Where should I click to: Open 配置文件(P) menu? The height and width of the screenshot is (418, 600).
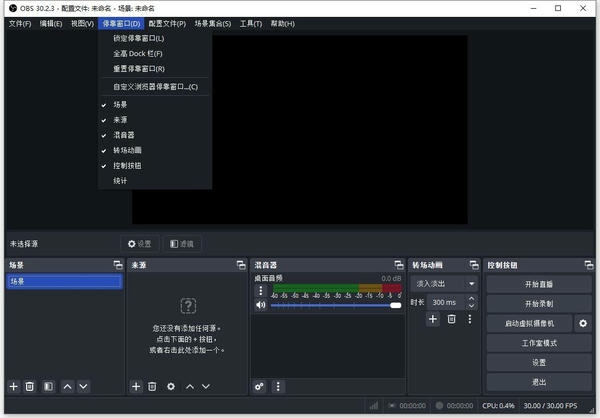[x=167, y=24]
